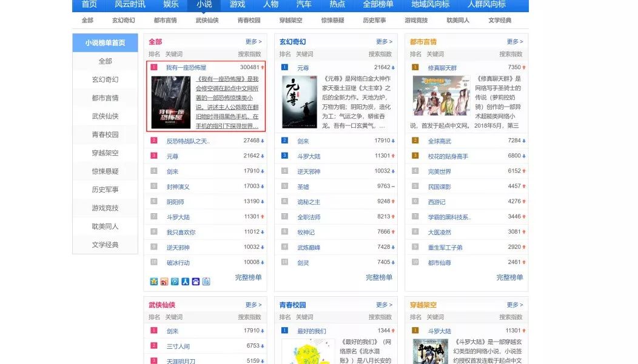Viewport: 638px width, 364px height.
Task: Open the 反恐特战队之天.. novel link
Action: click(x=187, y=141)
